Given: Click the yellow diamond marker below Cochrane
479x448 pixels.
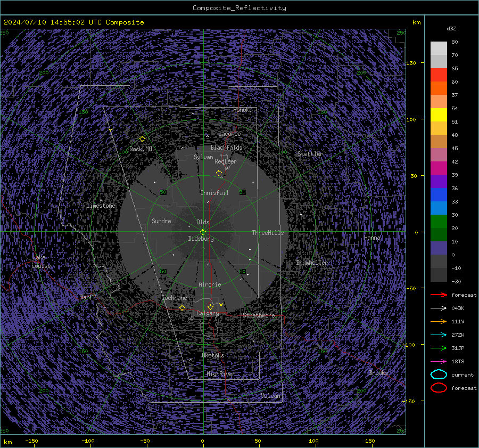Looking at the screenshot, I should (183, 307).
